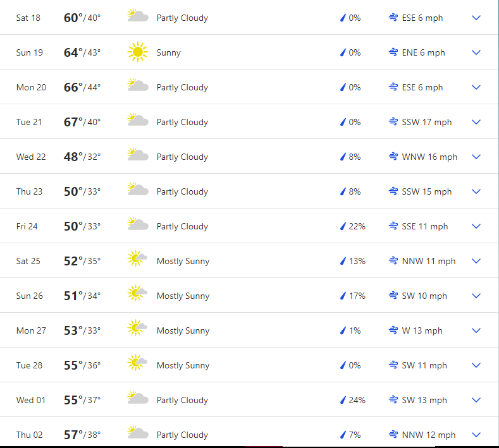Click the 67° high temperature on Tue 21
Image resolution: width=499 pixels, height=448 pixels.
tap(73, 122)
